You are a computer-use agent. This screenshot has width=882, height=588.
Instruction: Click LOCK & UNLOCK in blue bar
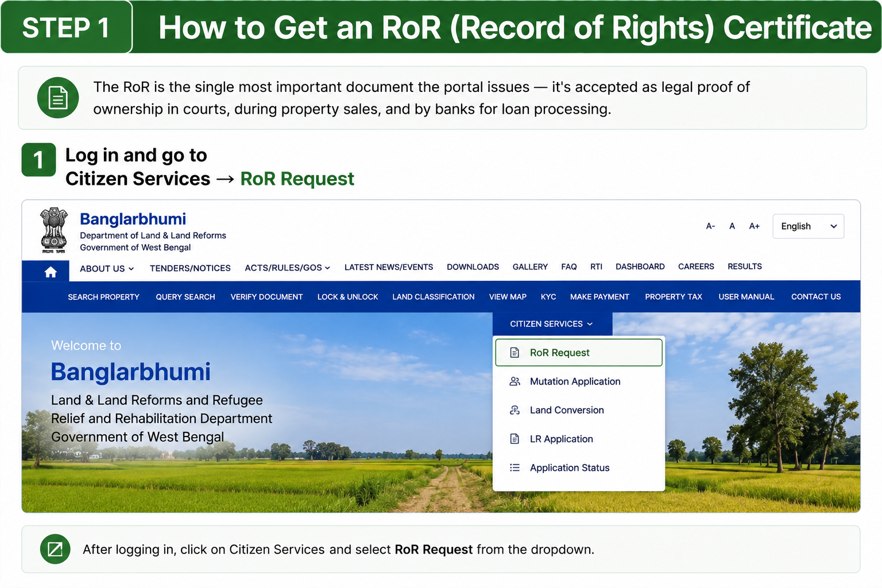click(x=347, y=297)
